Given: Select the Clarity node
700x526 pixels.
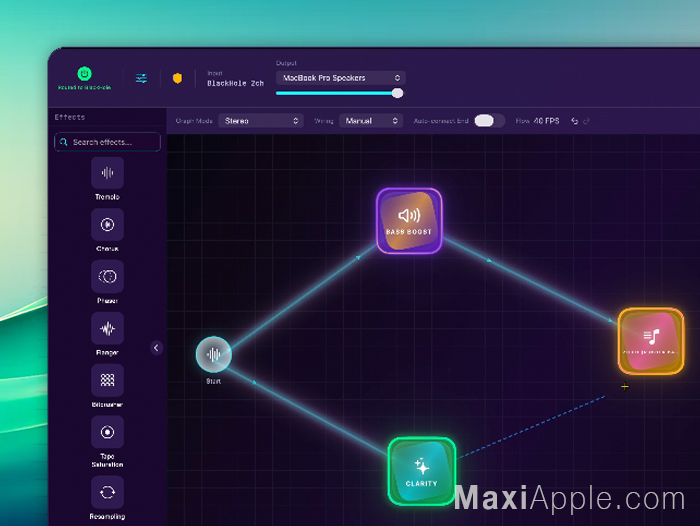Looking at the screenshot, I should click(x=421, y=471).
